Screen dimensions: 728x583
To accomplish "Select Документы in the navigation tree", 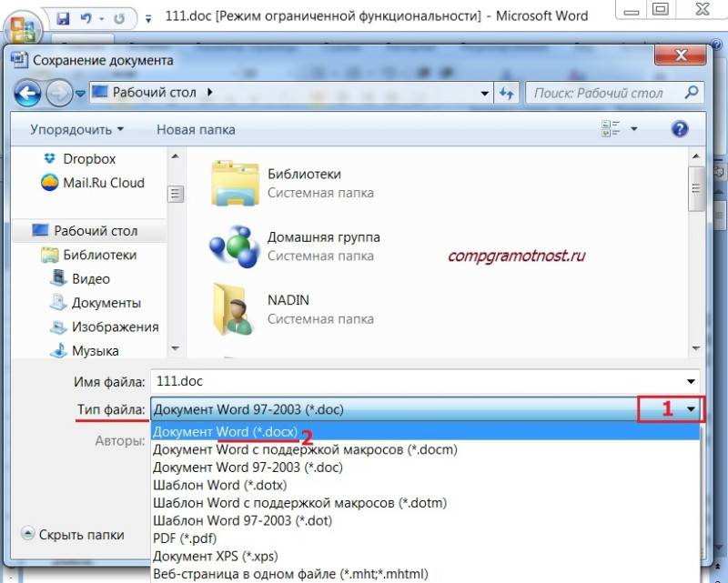I will click(x=106, y=303).
